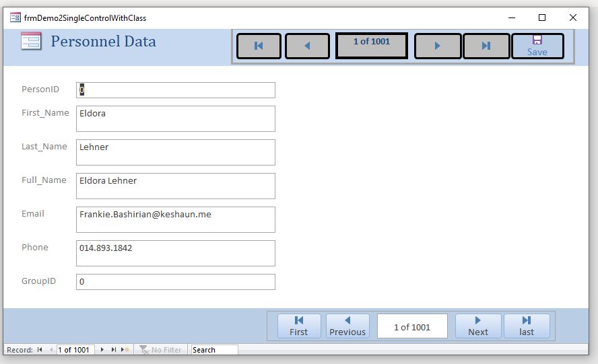Click the GroupID label
The height and width of the screenshot is (364, 598).
coord(38,281)
